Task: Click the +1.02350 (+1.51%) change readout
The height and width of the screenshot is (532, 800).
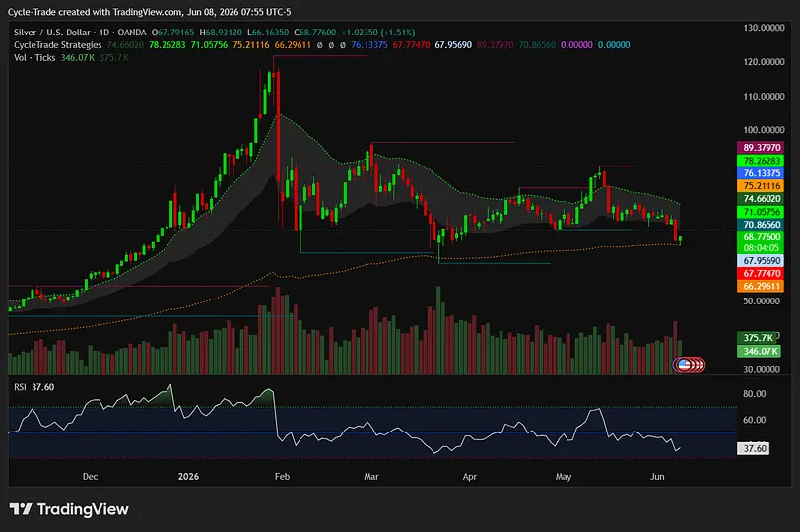Action: tap(378, 33)
